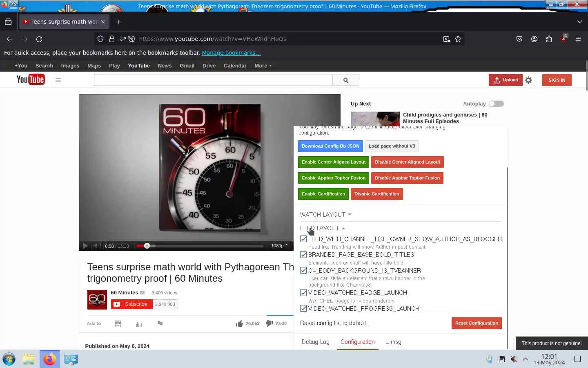
Task: Click the Save to Pocket icon
Action: click(x=519, y=39)
